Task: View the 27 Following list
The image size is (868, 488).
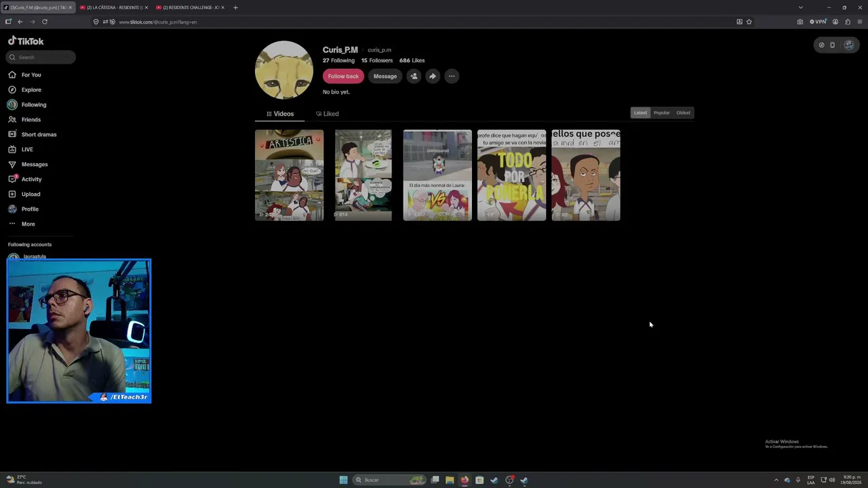Action: (x=338, y=60)
